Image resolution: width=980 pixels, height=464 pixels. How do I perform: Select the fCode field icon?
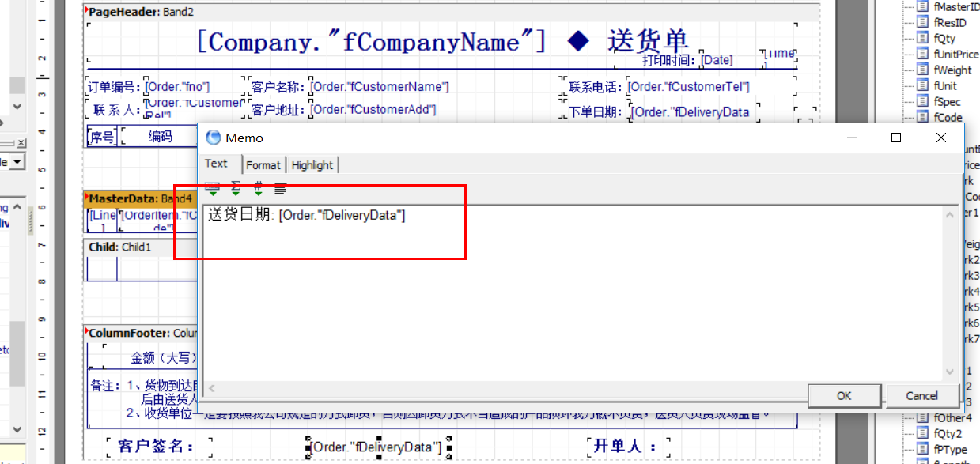[x=922, y=118]
